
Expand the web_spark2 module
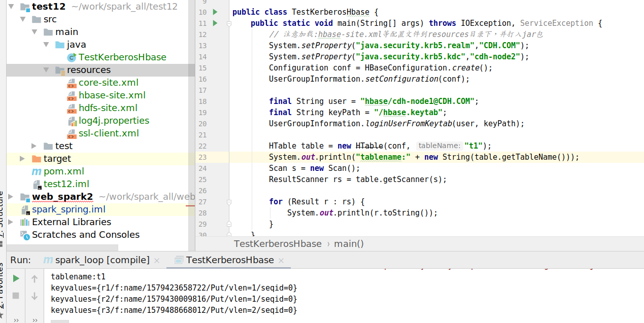point(11,197)
